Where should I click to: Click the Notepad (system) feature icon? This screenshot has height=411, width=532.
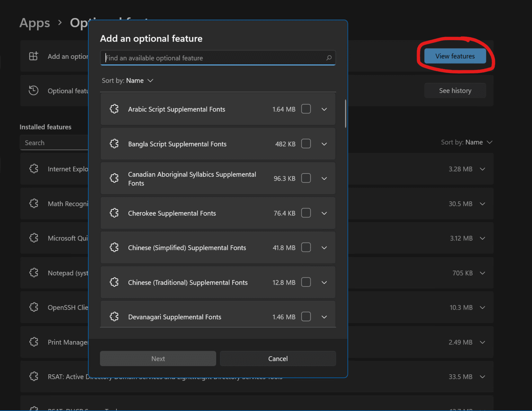pyautogui.click(x=34, y=273)
